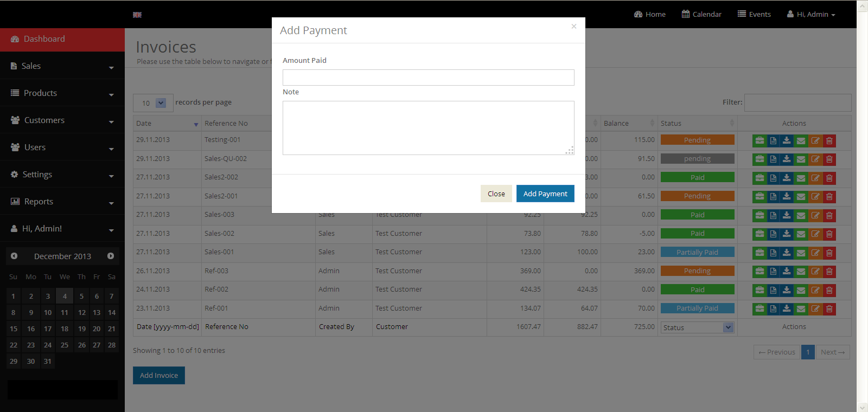Open the Status filter dropdown in table footer
Screen dimensions: 868x412
coord(697,327)
